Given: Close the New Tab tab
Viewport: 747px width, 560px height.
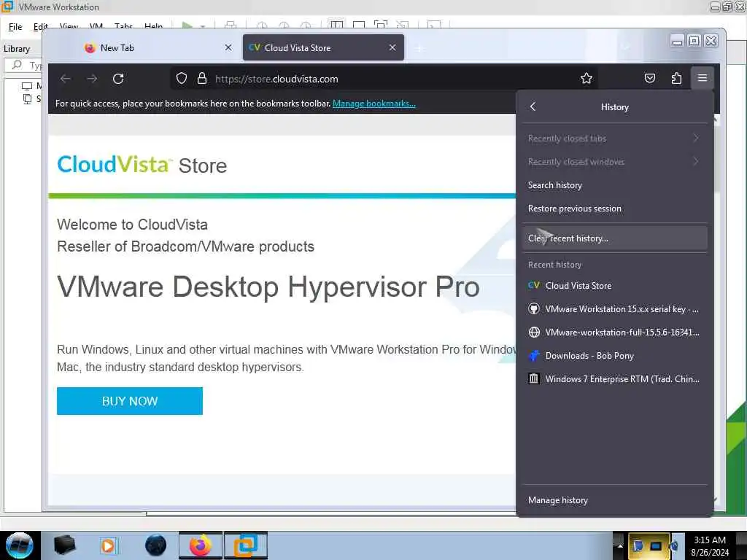Looking at the screenshot, I should (x=228, y=47).
